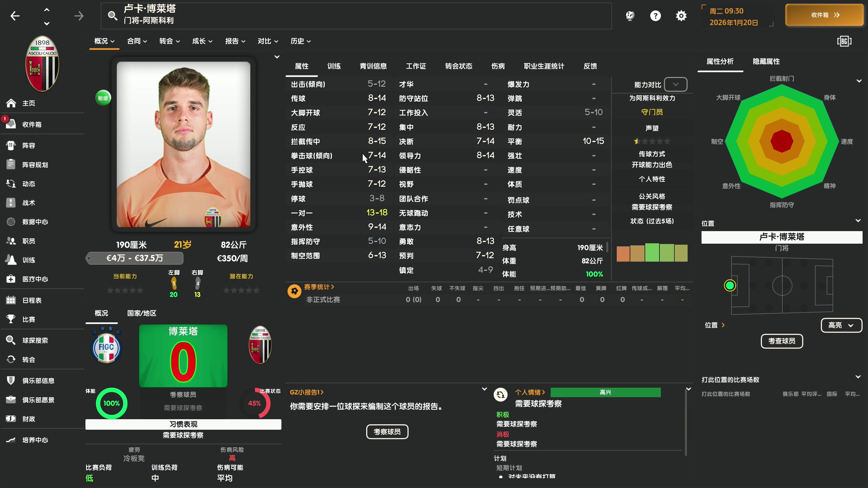
Task: Click the 赛季统计 football icon
Action: click(x=294, y=291)
